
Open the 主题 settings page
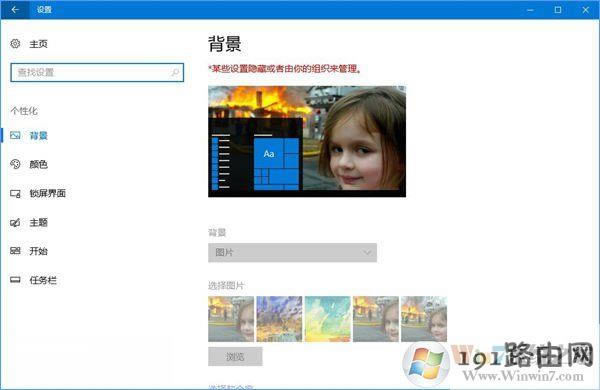(x=39, y=222)
